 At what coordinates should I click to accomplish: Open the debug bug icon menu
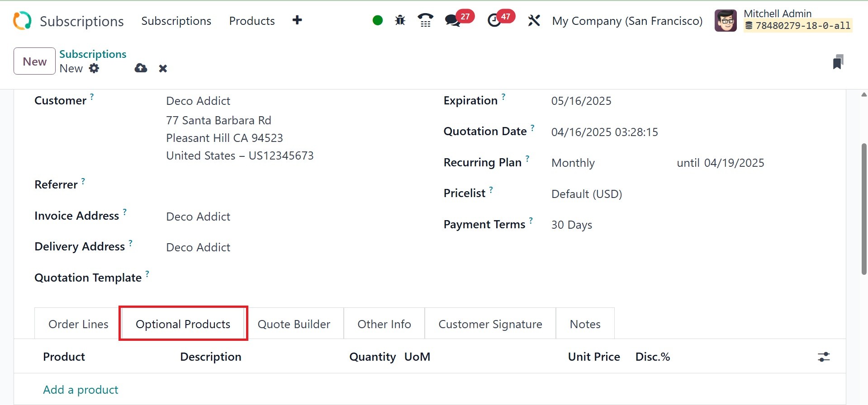coord(400,20)
